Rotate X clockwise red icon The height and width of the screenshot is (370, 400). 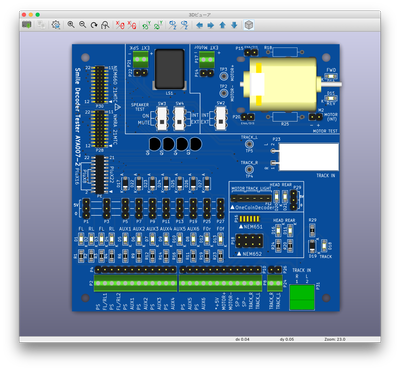pos(120,25)
